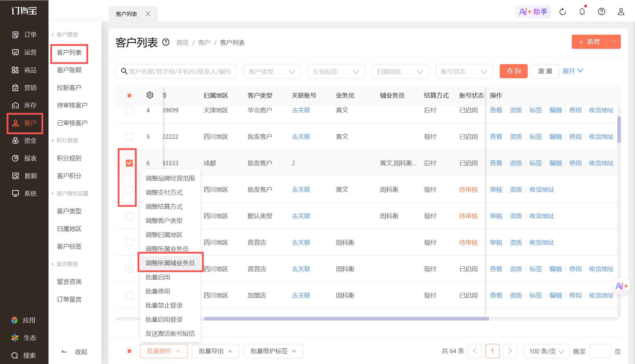635x364 pixels.
Task: Open the 库存 warehouse module
Action: point(24,105)
